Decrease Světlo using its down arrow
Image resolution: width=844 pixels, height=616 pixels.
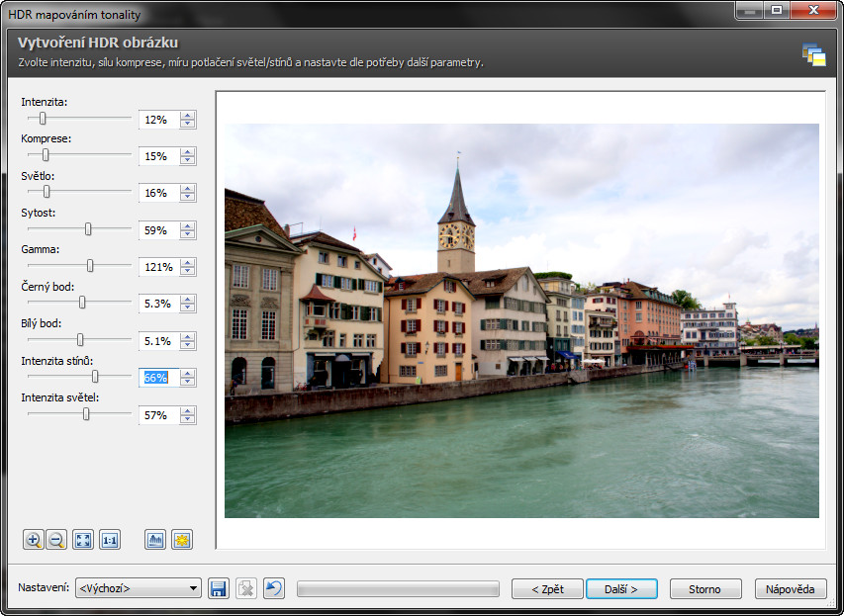188,198
